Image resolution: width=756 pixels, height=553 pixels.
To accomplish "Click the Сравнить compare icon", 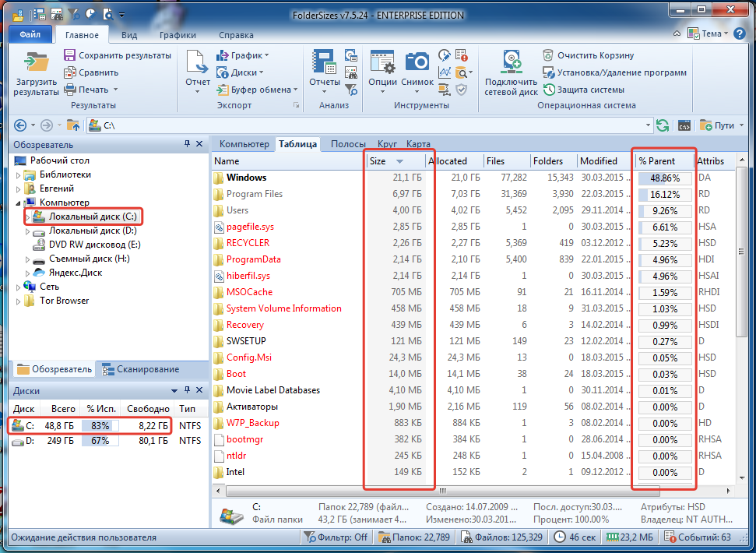I will [x=70, y=72].
